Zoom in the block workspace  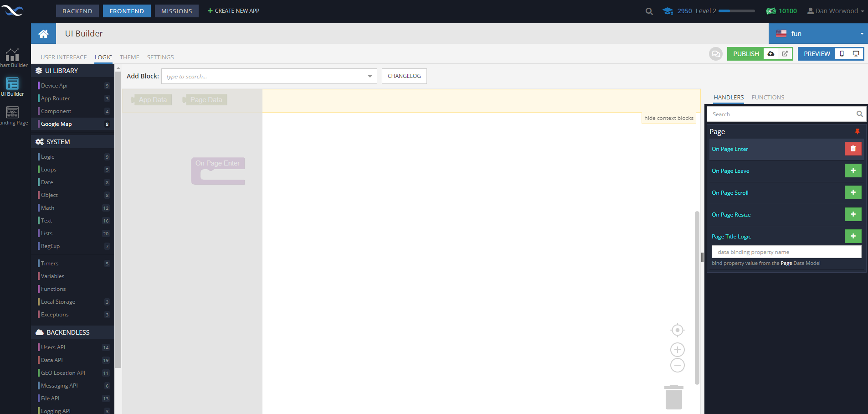point(678,350)
